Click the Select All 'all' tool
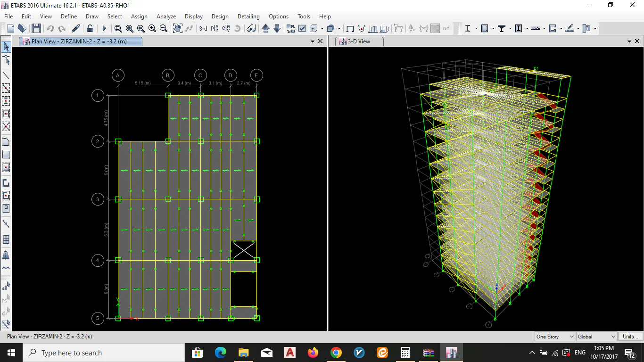This screenshot has height=362, width=644. click(6, 286)
